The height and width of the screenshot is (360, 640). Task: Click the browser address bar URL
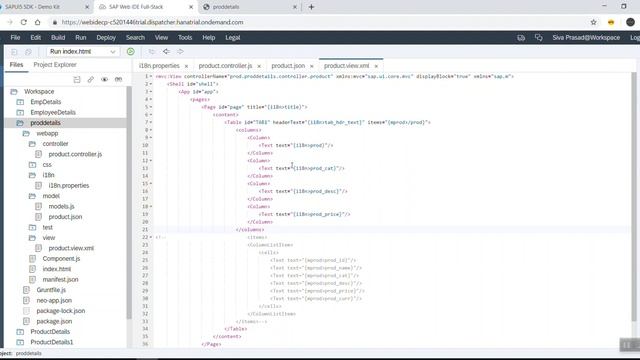pos(153,22)
